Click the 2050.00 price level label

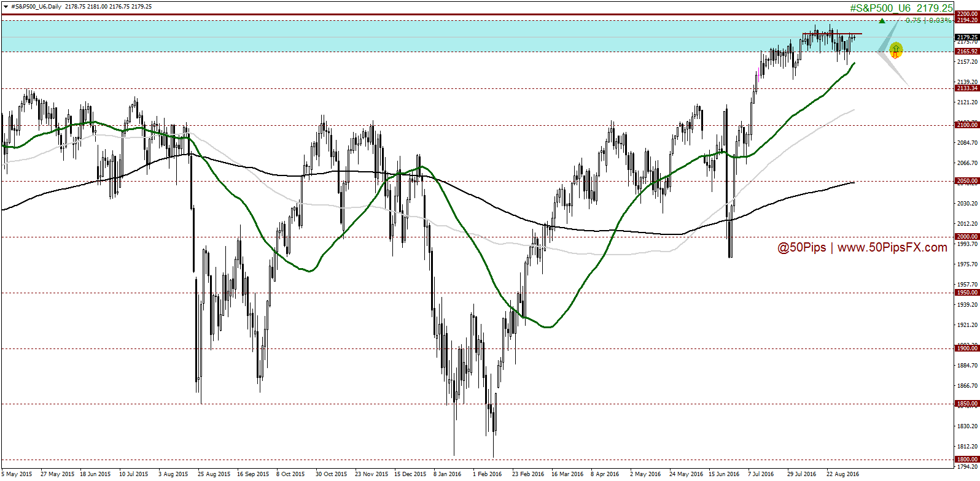click(966, 181)
